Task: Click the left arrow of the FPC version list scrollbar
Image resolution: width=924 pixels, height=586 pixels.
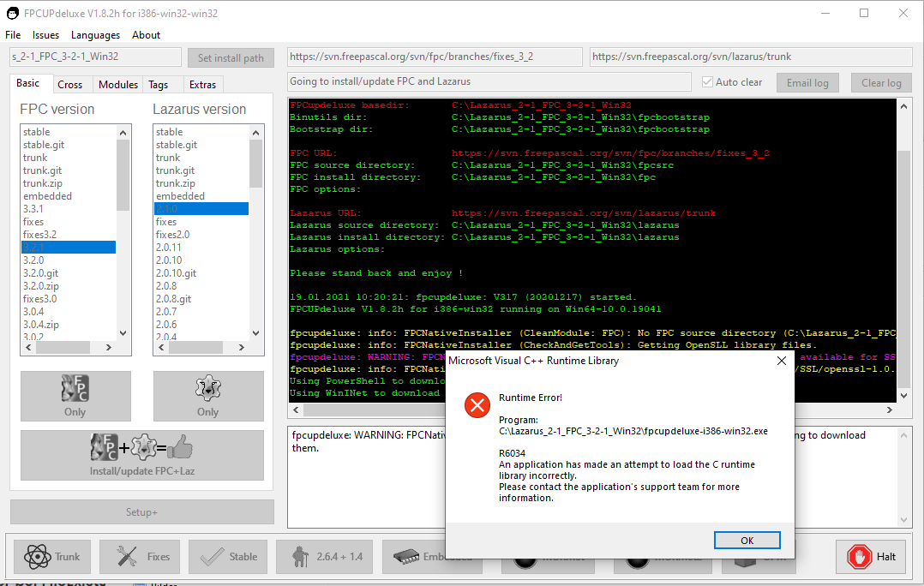Action: click(28, 348)
